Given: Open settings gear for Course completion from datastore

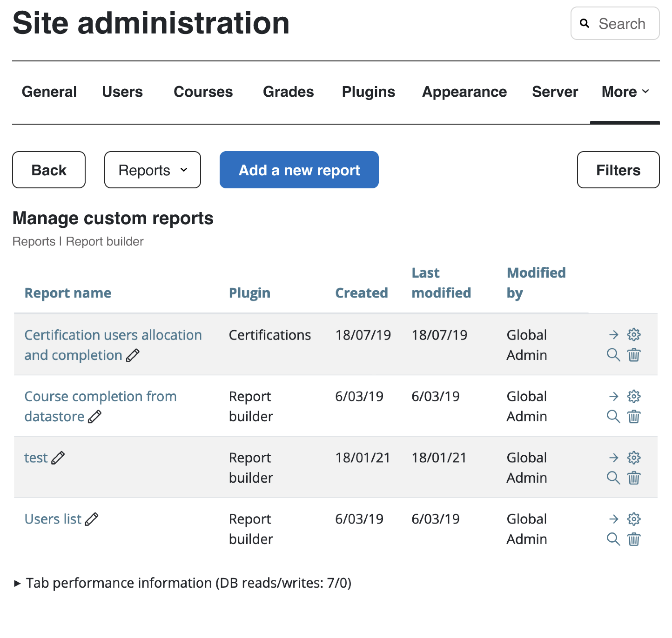Looking at the screenshot, I should coord(634,396).
